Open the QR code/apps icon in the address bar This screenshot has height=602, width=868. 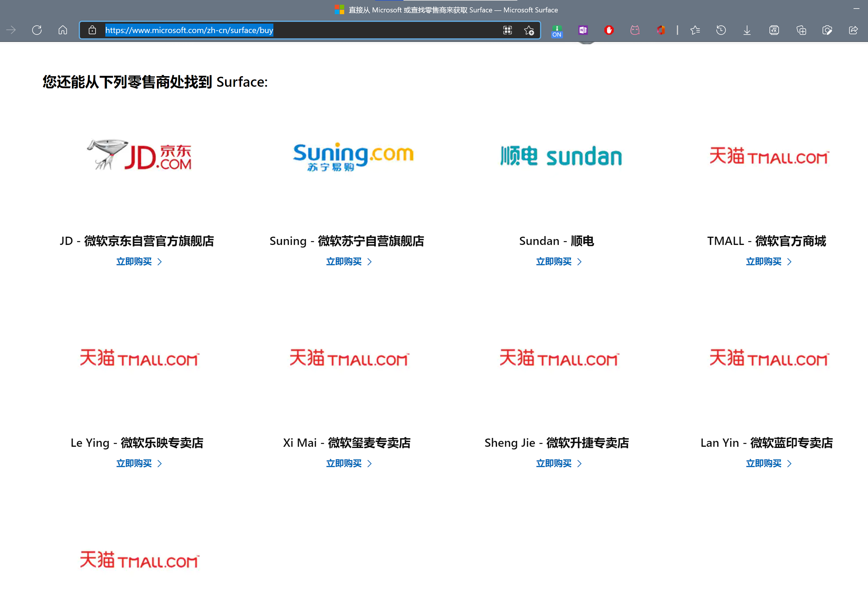(x=508, y=30)
